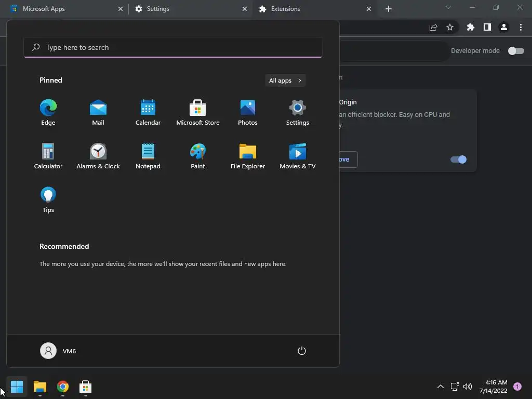This screenshot has width=532, height=399.
Task: Click the Start menu search box
Action: coord(173,47)
